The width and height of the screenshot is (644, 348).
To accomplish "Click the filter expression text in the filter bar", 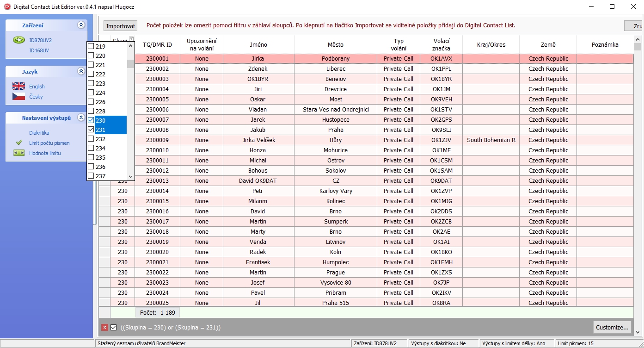I will [x=171, y=328].
